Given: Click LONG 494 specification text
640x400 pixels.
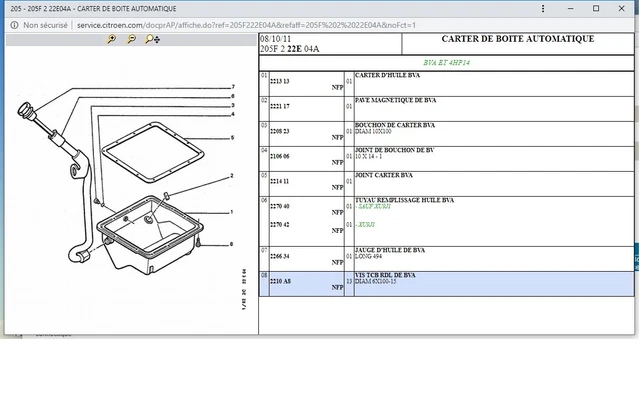Looking at the screenshot, I should pos(369,256).
